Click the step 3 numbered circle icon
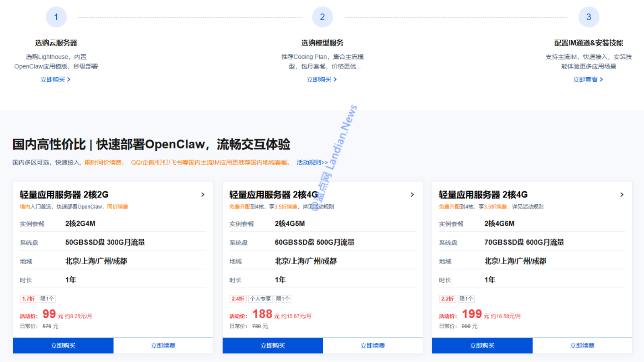644x362 pixels. pos(589,16)
